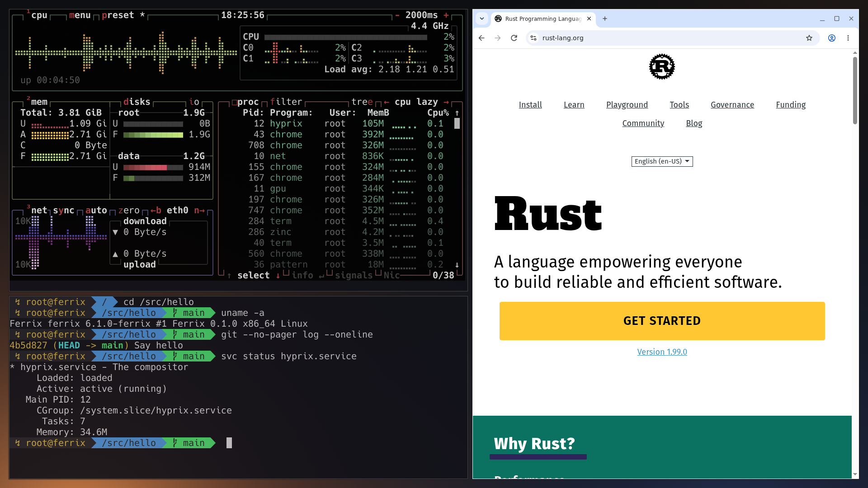Change sort column right of cpu lazy
The height and width of the screenshot is (488, 868).
(x=446, y=102)
